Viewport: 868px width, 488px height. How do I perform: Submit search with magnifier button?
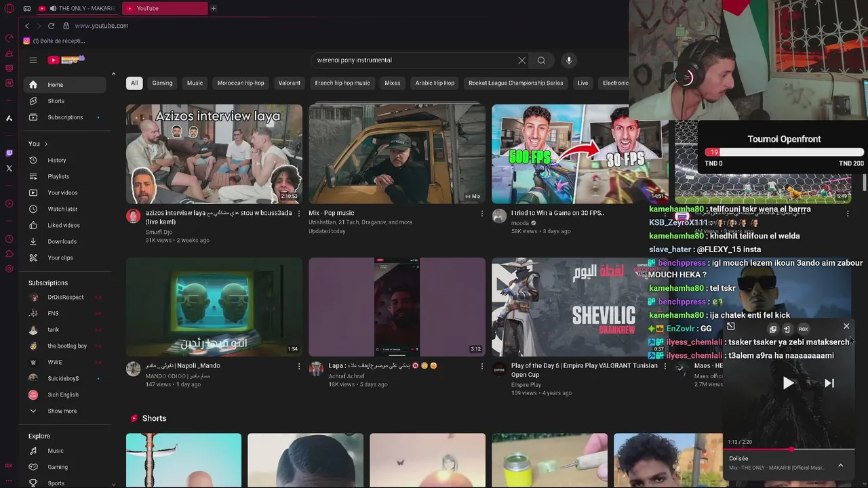click(x=541, y=60)
